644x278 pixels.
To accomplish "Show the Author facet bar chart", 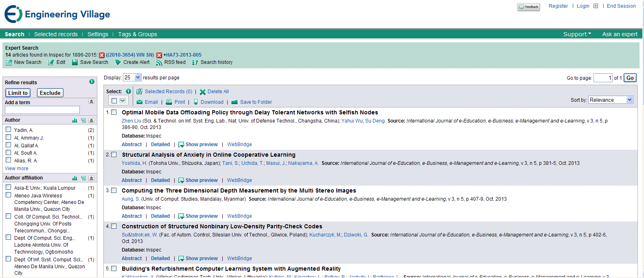I will 74,120.
